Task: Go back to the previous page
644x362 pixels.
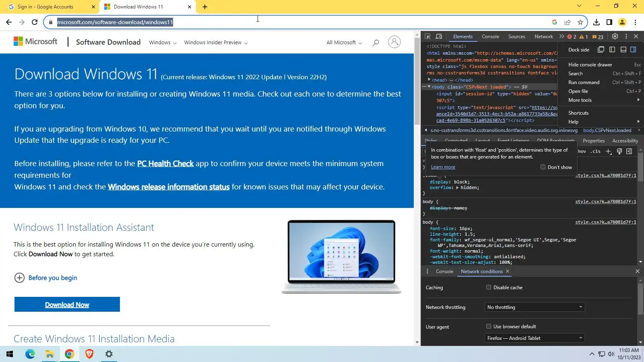Action: (x=9, y=22)
